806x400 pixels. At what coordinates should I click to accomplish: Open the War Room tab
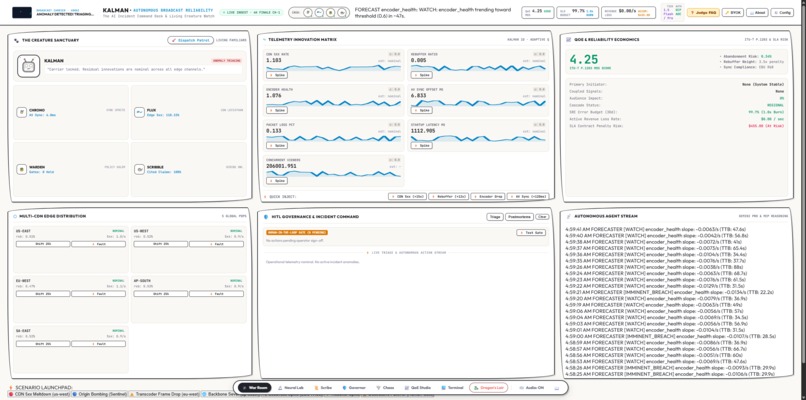pyautogui.click(x=254, y=388)
